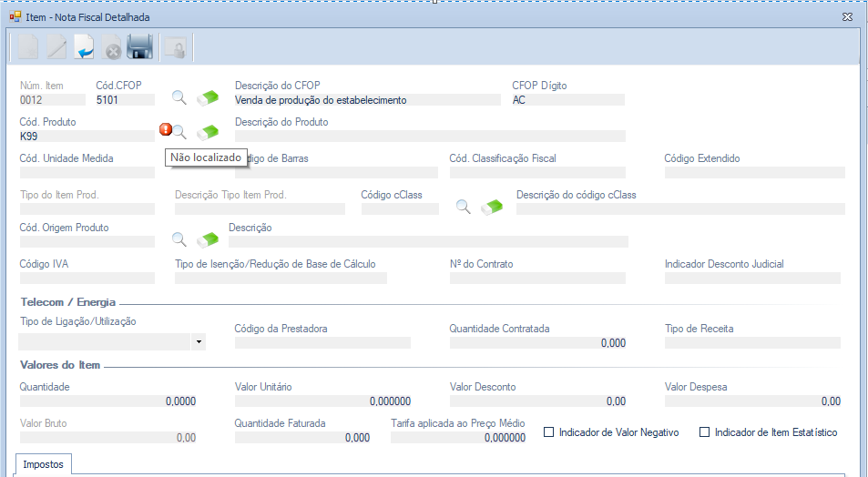This screenshot has width=868, height=477.
Task: Click the window icon in the title bar
Action: pyautogui.click(x=15, y=16)
